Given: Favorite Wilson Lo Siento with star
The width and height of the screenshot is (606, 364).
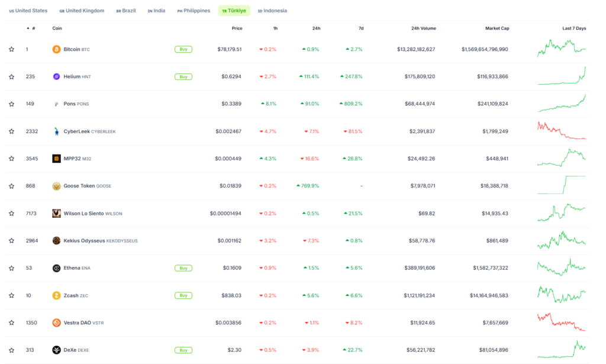Looking at the screenshot, I should coord(12,213).
